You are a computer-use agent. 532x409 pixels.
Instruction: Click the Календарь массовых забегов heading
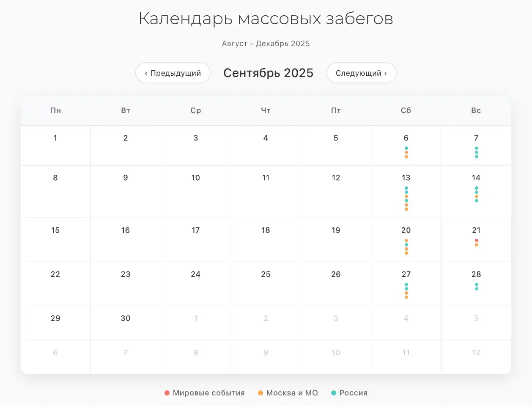(266, 19)
